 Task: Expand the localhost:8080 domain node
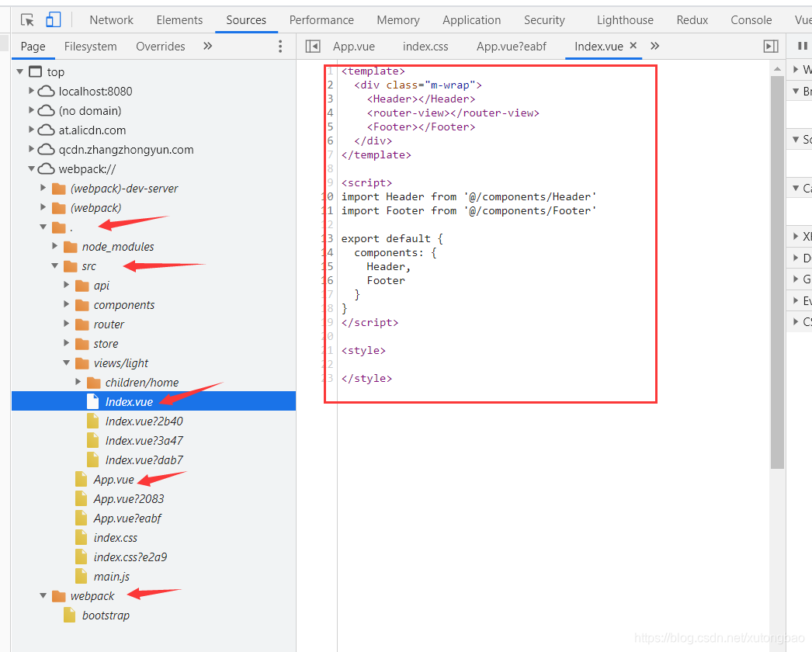coord(31,91)
